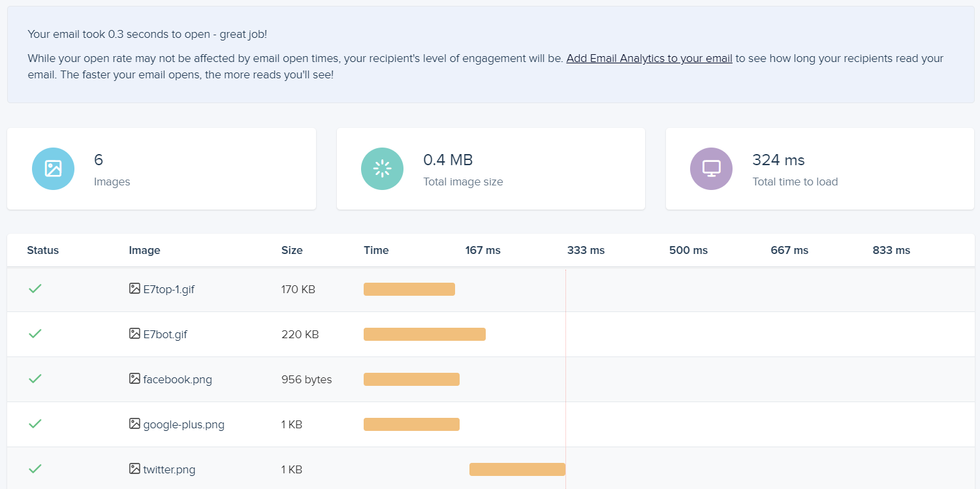Click the 333 ms timeline label
Image resolution: width=980 pixels, height=489 pixels.
coord(586,250)
